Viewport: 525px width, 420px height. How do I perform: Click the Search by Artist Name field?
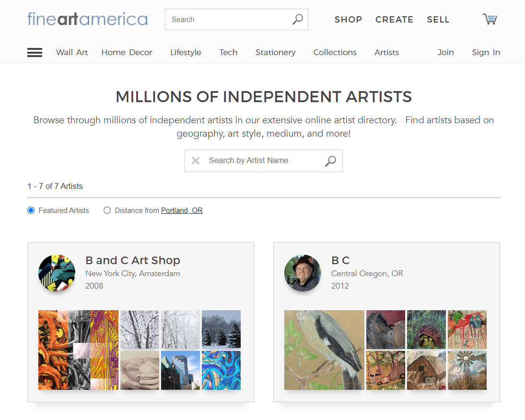click(264, 161)
